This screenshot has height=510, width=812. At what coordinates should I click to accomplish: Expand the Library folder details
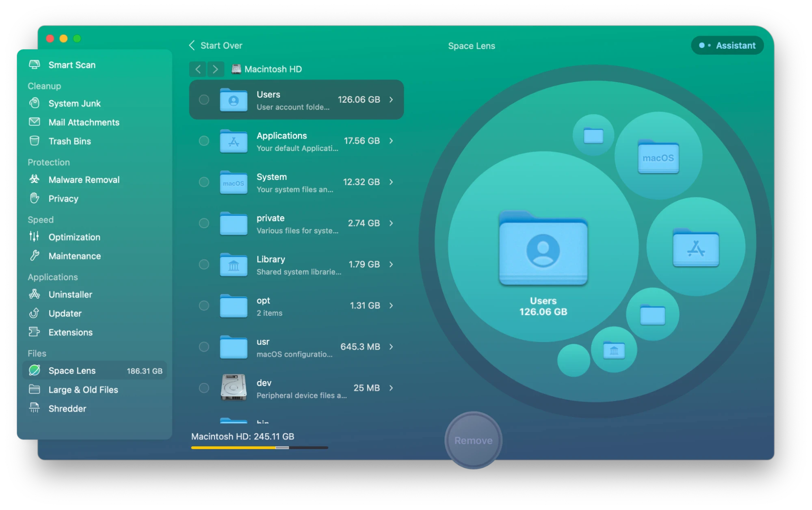pos(391,264)
